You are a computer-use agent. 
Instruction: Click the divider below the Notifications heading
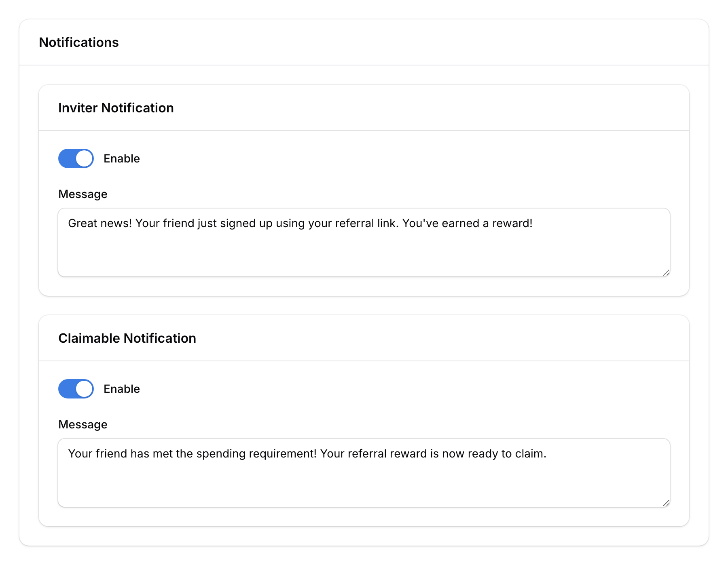tap(364, 63)
